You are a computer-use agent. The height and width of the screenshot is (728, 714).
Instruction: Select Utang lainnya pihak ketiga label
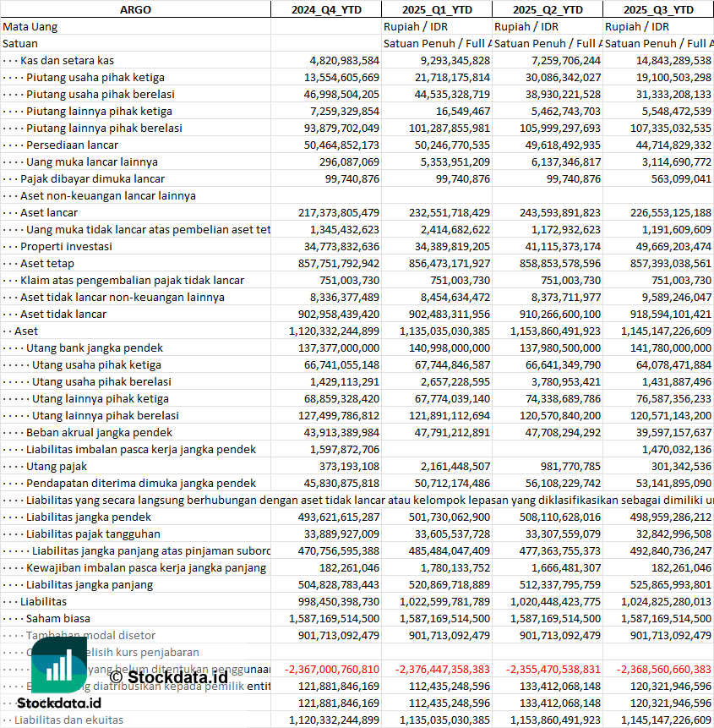[x=101, y=399]
